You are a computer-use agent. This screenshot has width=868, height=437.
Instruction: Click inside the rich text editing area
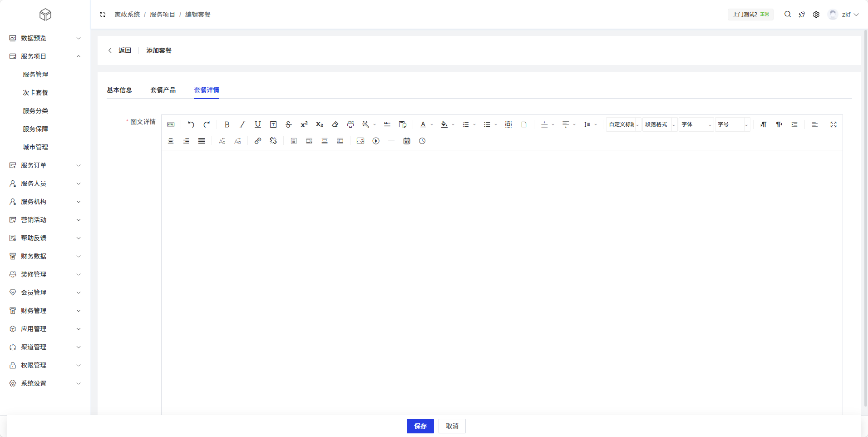[502, 282]
